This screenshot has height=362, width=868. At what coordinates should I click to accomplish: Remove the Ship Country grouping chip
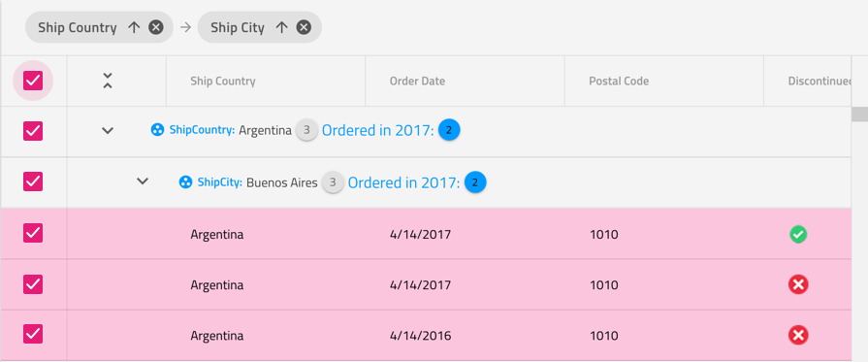click(x=156, y=27)
